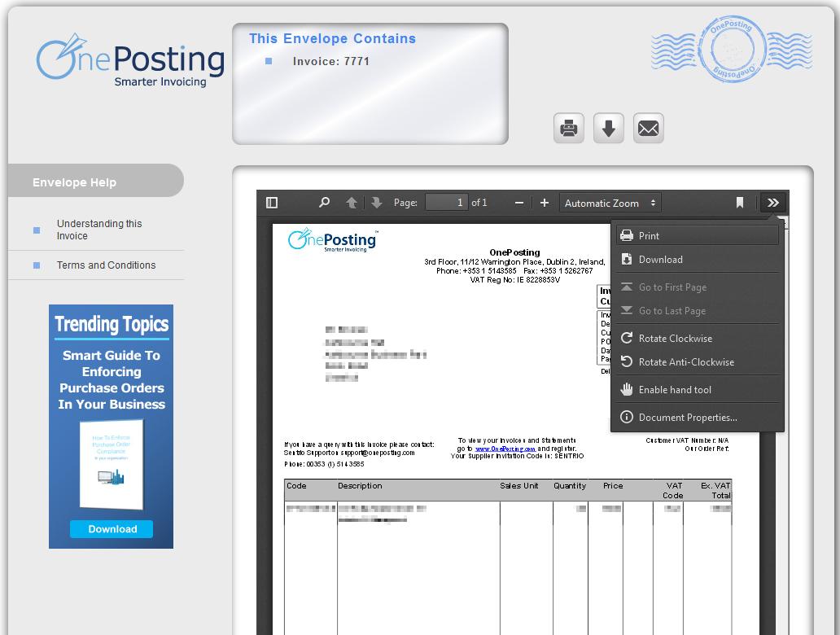Go to previous page arrow in PDF toolbar
Screen dimensions: 840x635
(x=352, y=203)
